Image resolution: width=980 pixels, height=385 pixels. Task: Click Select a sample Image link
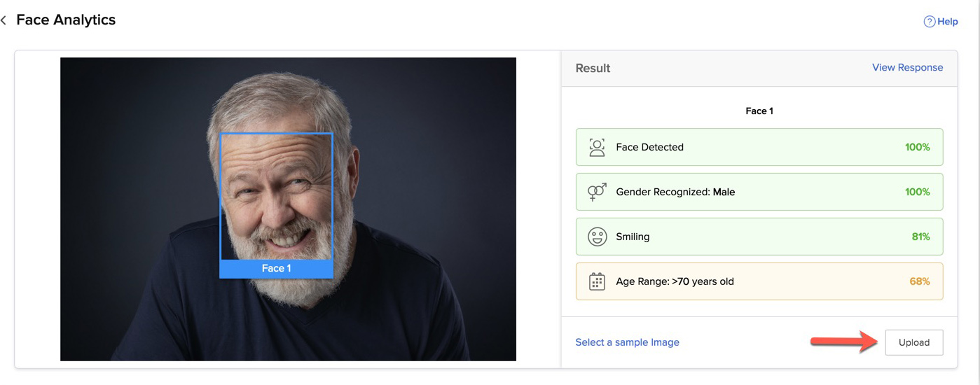coord(627,342)
